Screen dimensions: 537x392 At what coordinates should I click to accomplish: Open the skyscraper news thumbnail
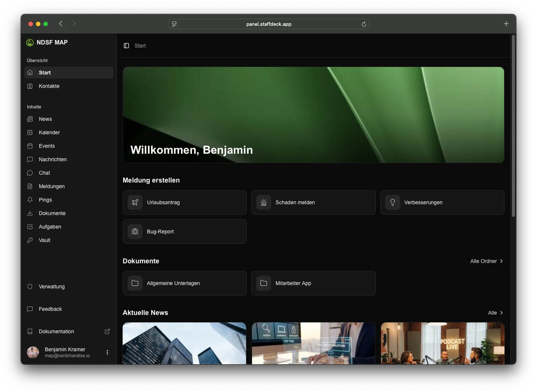click(x=184, y=343)
